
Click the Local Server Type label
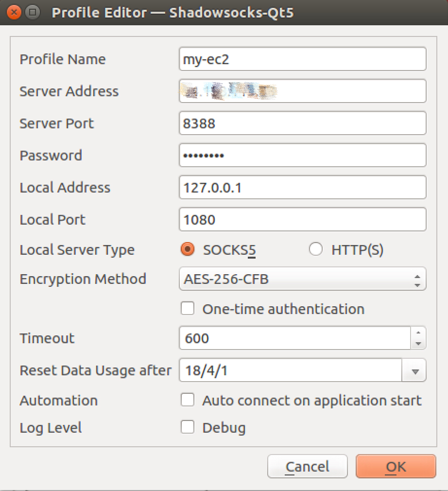click(x=77, y=250)
